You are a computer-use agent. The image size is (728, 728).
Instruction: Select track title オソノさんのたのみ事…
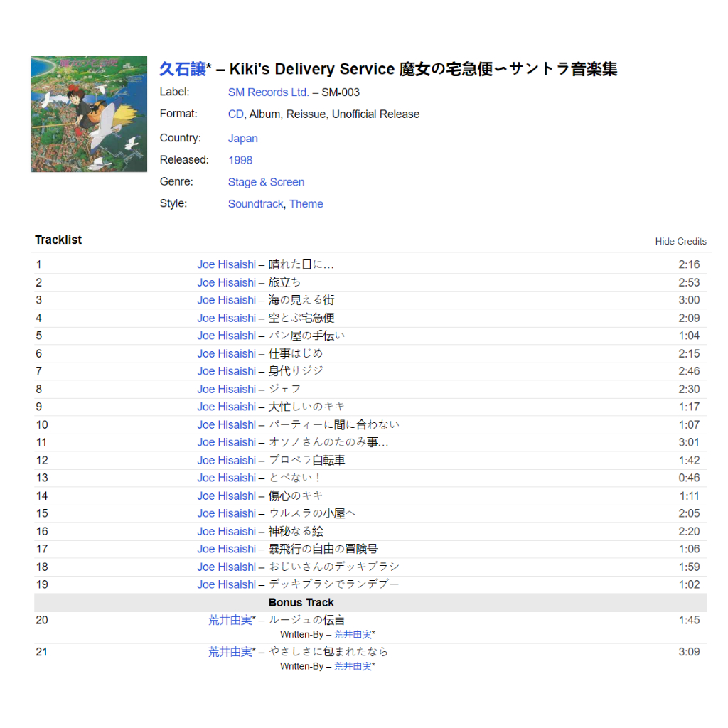328,442
